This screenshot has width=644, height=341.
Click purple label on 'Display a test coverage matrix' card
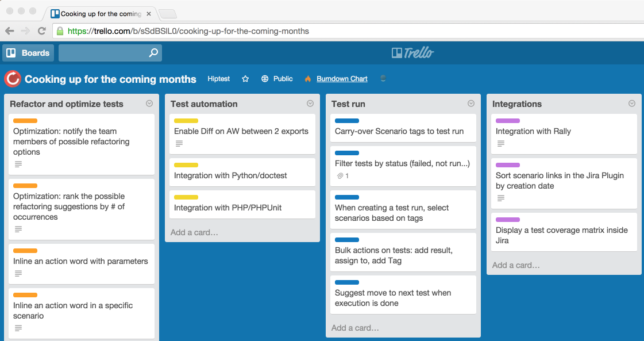click(508, 220)
